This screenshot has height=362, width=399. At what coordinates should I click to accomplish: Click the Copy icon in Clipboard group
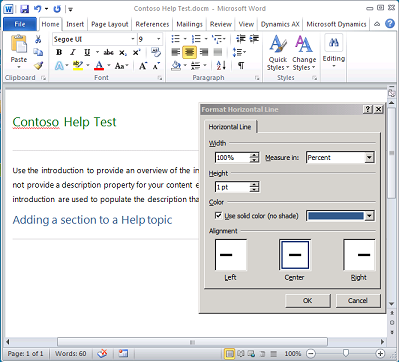tap(38, 52)
